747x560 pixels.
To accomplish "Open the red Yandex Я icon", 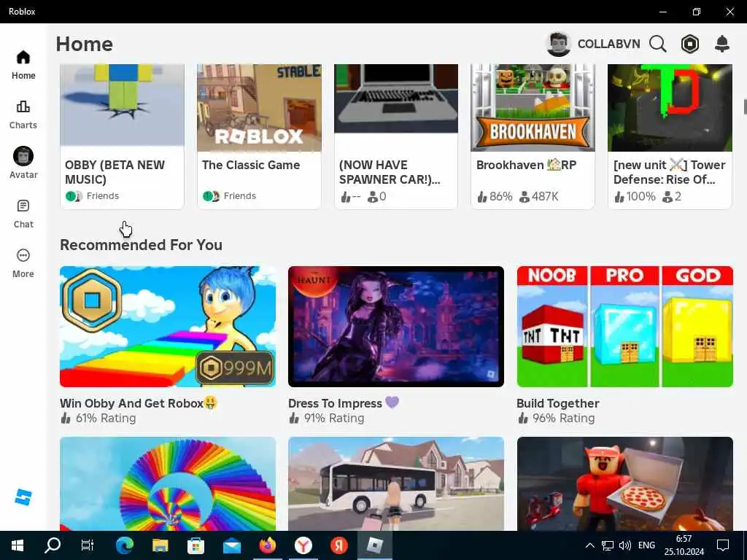I will point(338,545).
